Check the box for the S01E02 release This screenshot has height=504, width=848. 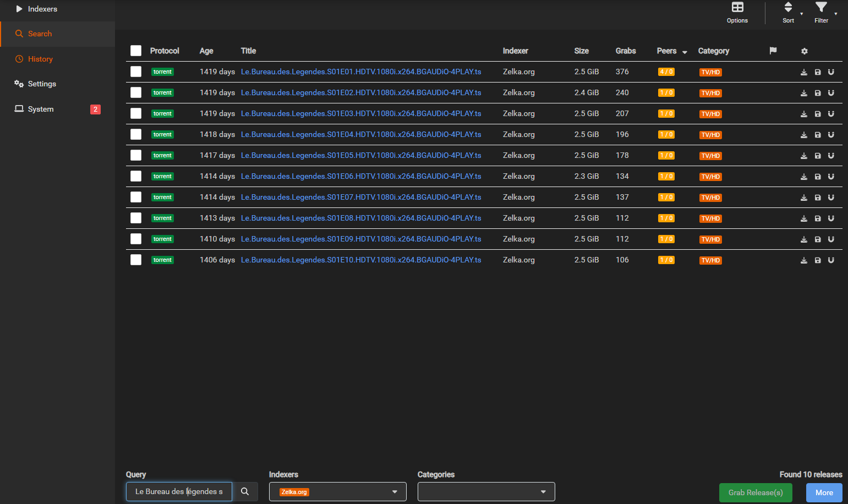tap(136, 92)
